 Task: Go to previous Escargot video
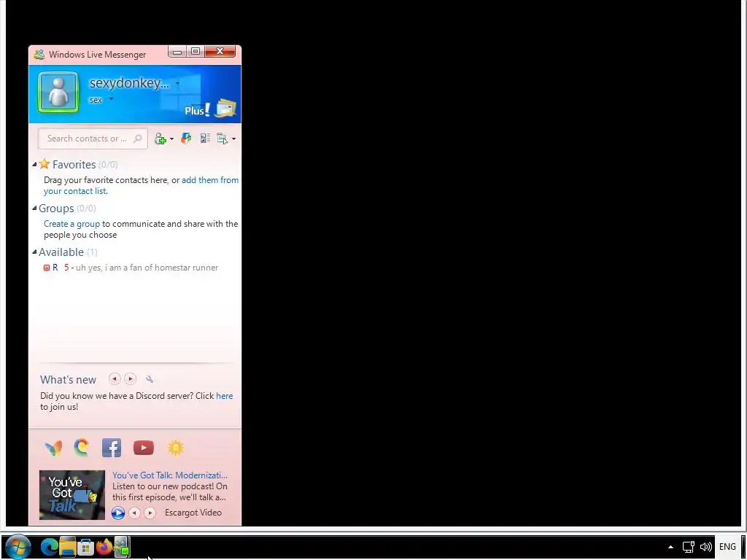134,513
